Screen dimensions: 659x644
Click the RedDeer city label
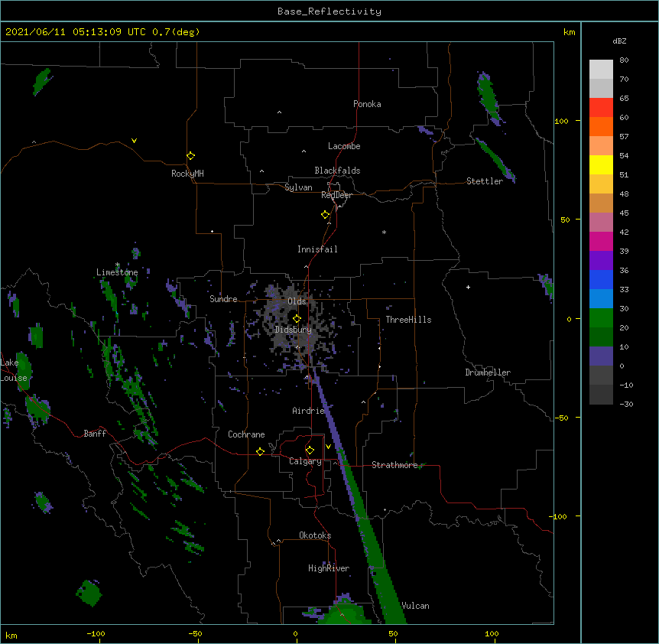pyautogui.click(x=336, y=195)
